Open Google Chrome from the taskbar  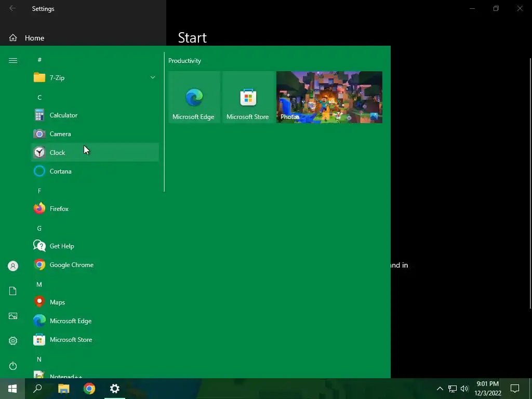89,389
